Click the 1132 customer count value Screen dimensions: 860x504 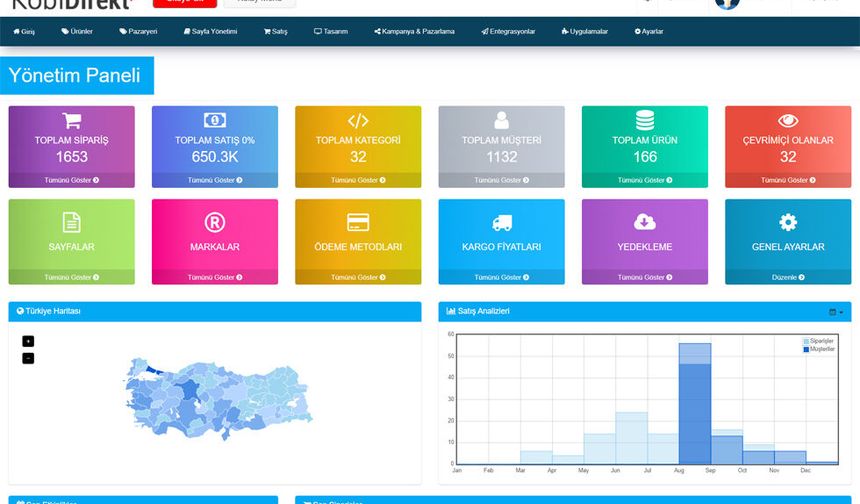[x=501, y=157]
